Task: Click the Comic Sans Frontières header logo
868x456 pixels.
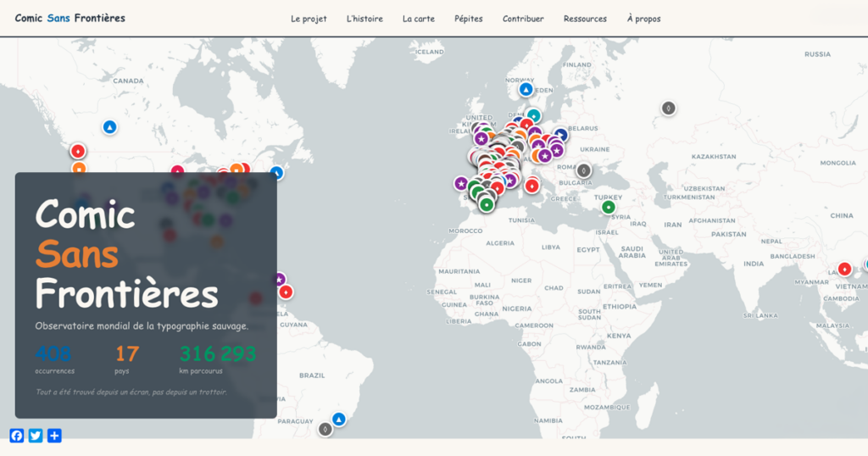Action: pyautogui.click(x=70, y=18)
